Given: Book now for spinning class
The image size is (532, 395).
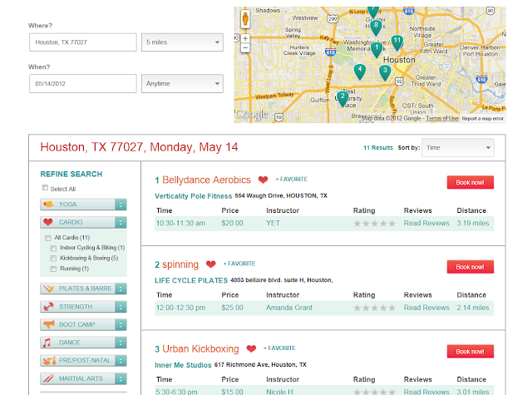Looking at the screenshot, I should (470, 267).
